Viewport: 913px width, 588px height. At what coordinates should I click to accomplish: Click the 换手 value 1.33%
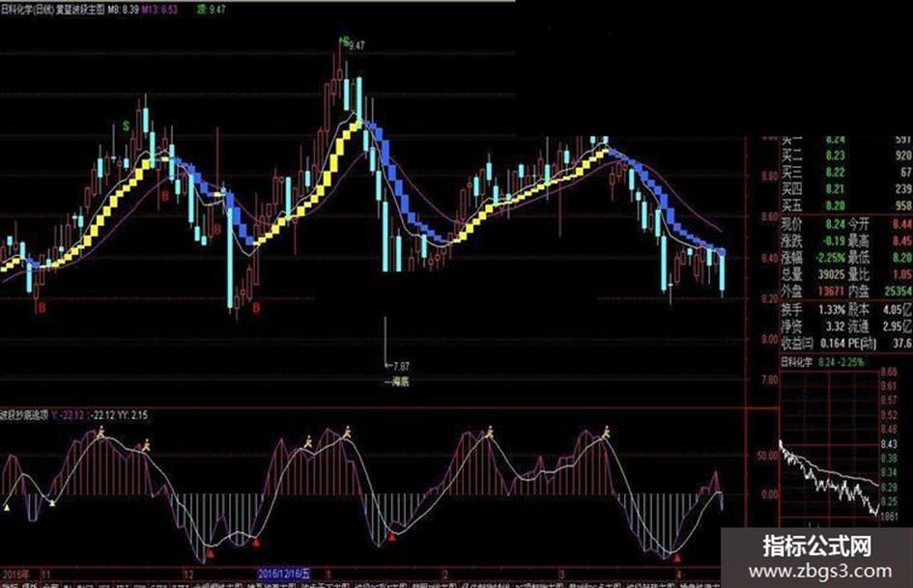point(832,310)
